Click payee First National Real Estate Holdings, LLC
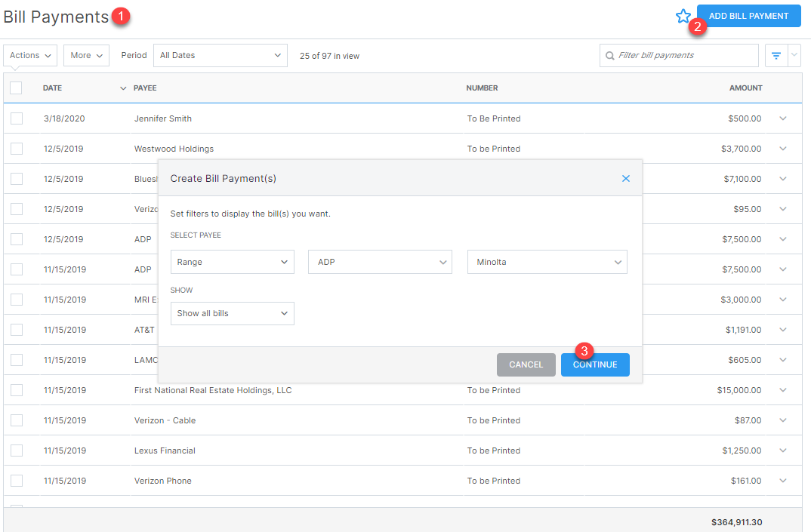This screenshot has width=811, height=532. pos(213,390)
